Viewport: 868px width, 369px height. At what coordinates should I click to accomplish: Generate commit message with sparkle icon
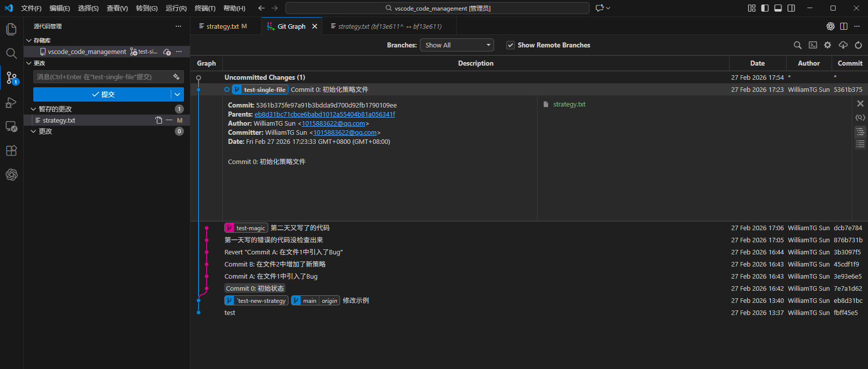(176, 77)
